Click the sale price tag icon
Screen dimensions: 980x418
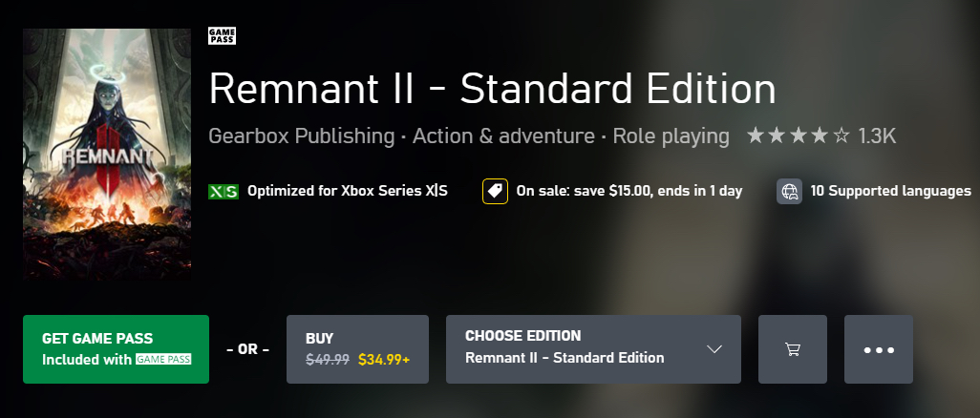(495, 191)
